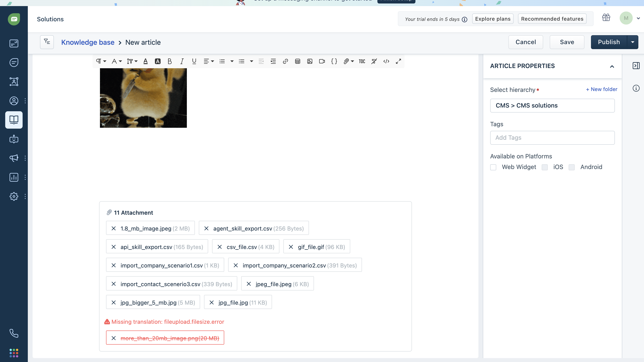Expand the editor to fullscreen
The height and width of the screenshot is (362, 644).
(398, 61)
